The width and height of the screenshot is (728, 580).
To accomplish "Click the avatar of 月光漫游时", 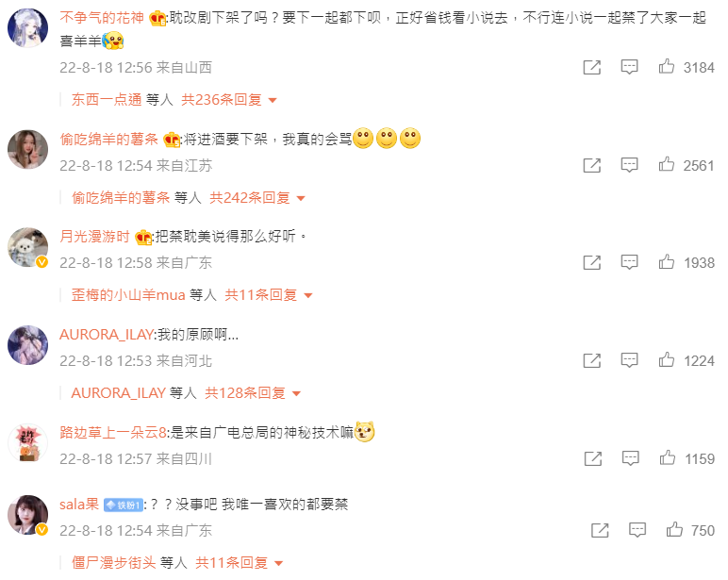I will (28, 247).
